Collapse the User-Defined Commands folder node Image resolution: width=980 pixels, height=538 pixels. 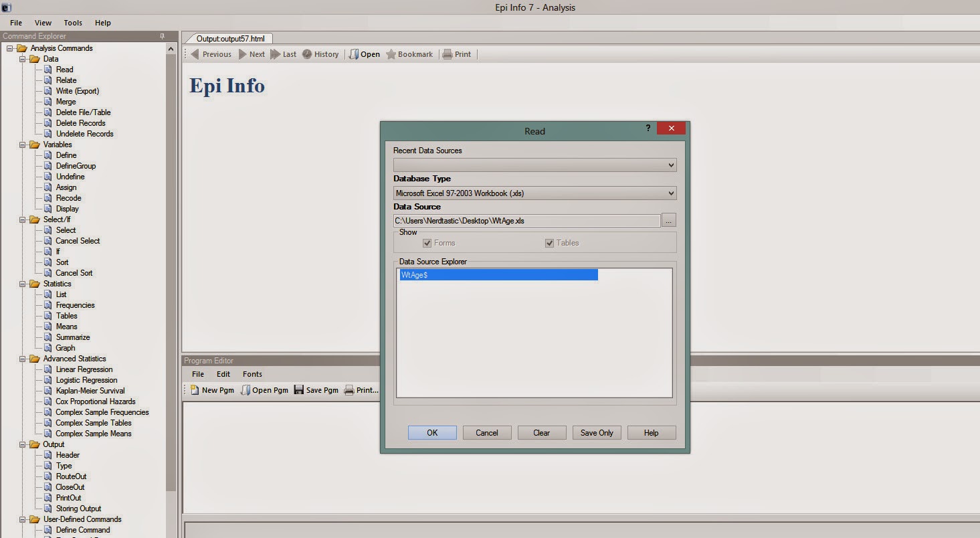tap(23, 519)
